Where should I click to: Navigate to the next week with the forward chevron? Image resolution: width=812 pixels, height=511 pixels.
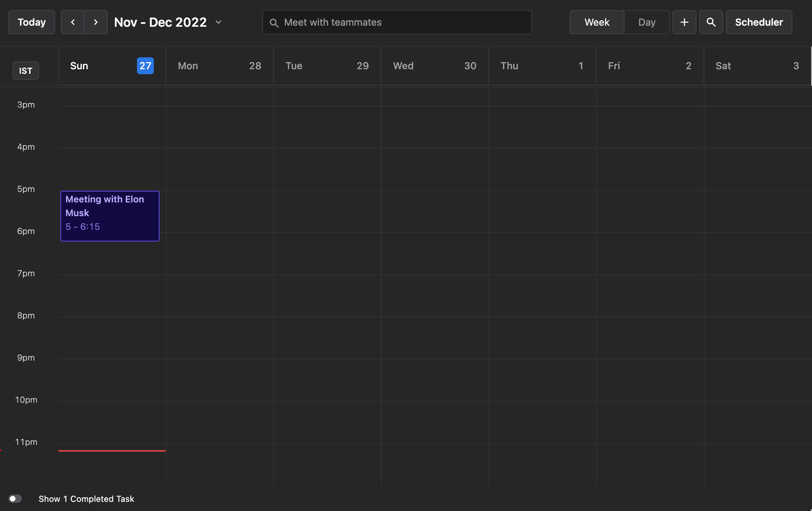[96, 22]
